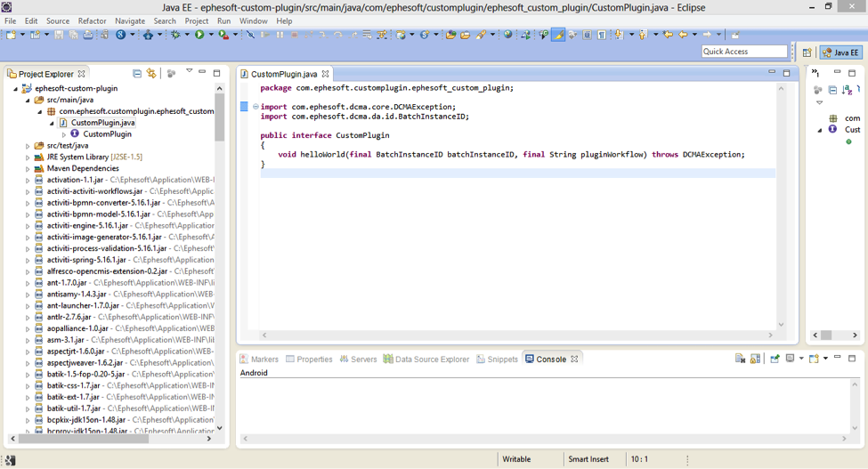Open the Run button dropdown arrow
The image size is (868, 469).
pyautogui.click(x=211, y=35)
